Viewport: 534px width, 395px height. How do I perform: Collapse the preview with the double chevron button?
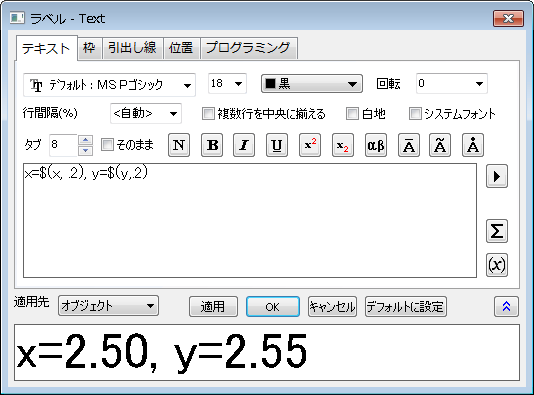point(506,306)
